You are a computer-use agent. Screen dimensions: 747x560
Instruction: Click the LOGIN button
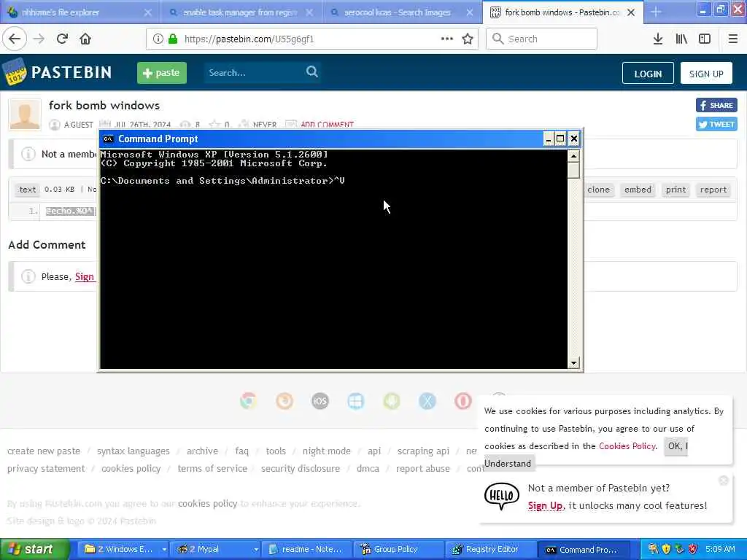(648, 74)
